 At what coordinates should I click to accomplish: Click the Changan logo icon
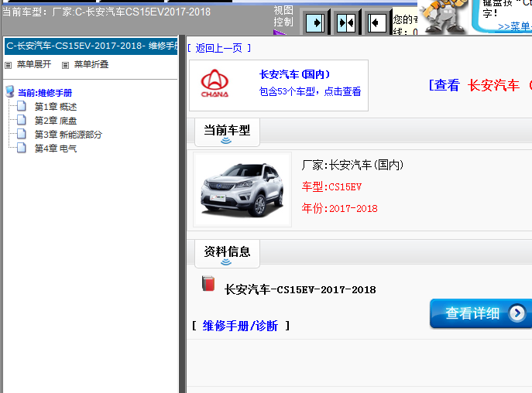(215, 84)
